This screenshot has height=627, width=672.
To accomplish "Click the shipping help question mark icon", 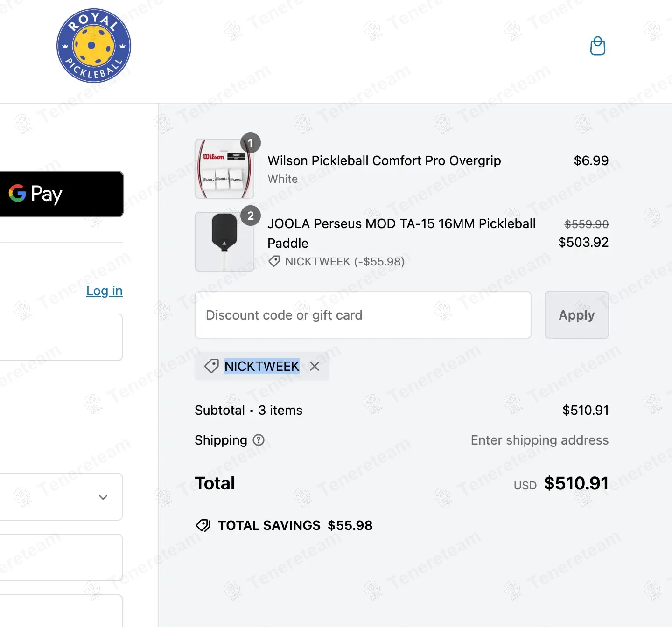I will point(259,440).
